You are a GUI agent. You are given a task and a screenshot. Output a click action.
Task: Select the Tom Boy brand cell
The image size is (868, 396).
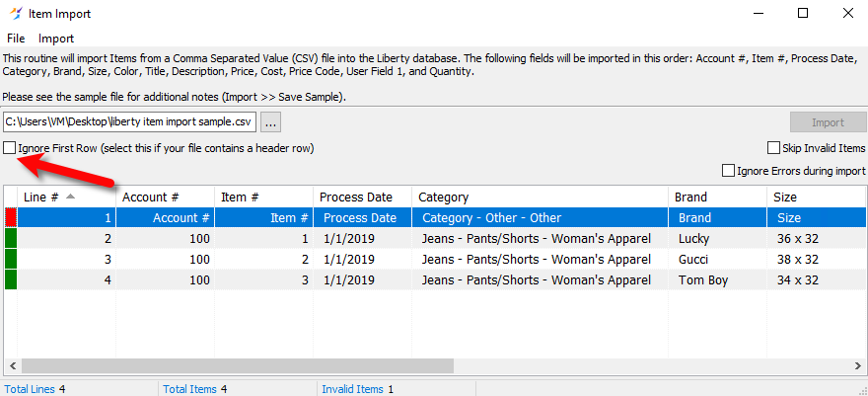pos(717,280)
